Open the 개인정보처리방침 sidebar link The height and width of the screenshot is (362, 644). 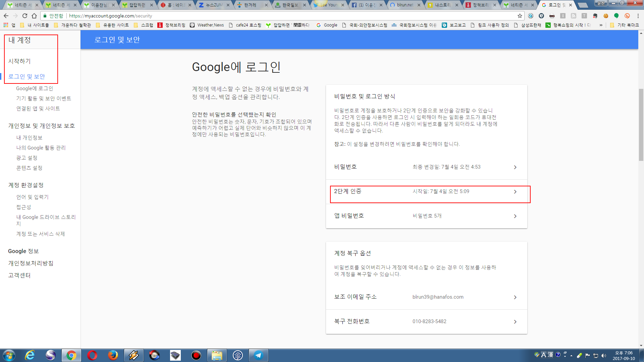(31, 263)
